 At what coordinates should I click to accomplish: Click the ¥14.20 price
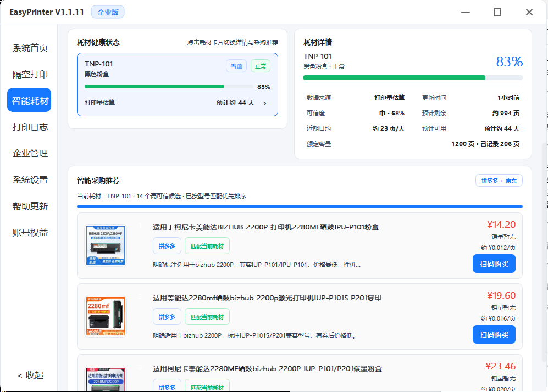501,225
